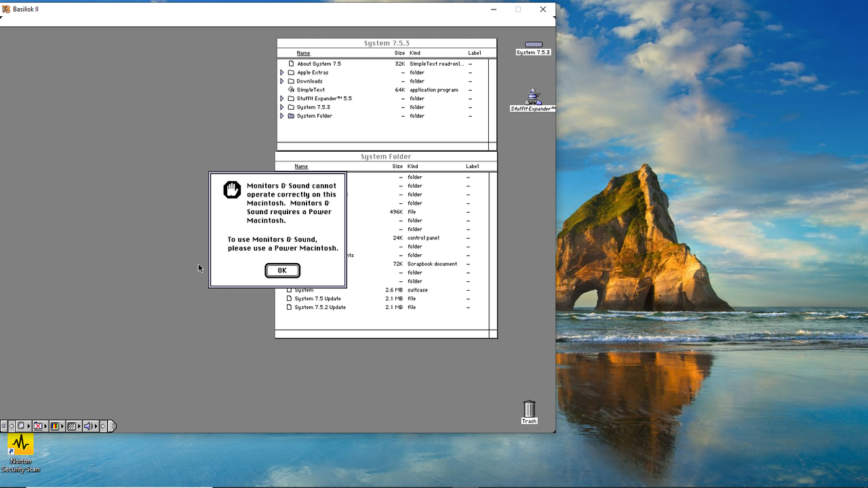Viewport: 868px width, 488px height.
Task: Select the 'Apple Extras' folder name
Action: (313, 73)
